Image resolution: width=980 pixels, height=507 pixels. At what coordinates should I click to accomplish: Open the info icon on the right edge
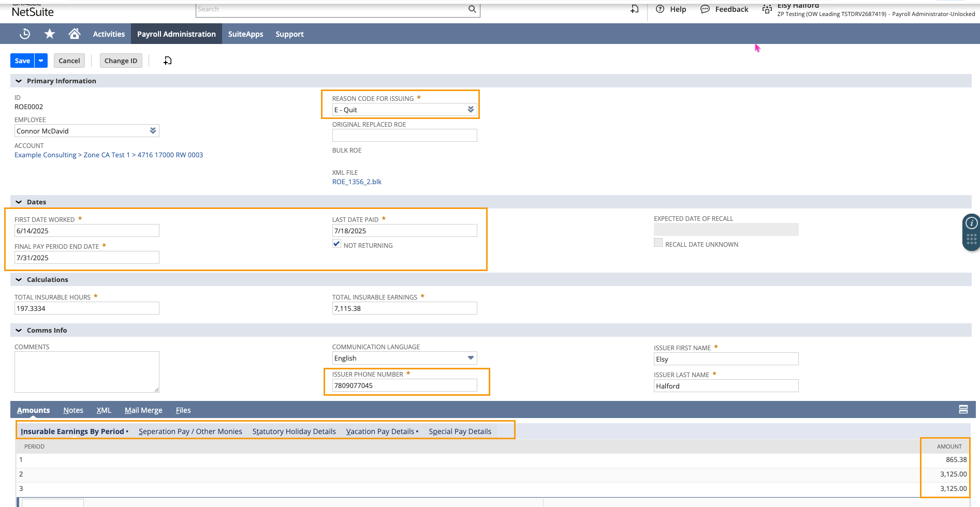pos(972,223)
